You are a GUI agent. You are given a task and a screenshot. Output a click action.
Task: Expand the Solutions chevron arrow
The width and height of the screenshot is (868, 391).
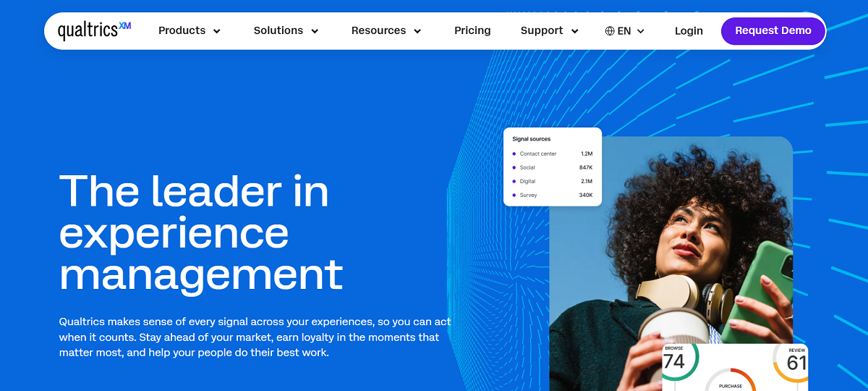(x=315, y=31)
